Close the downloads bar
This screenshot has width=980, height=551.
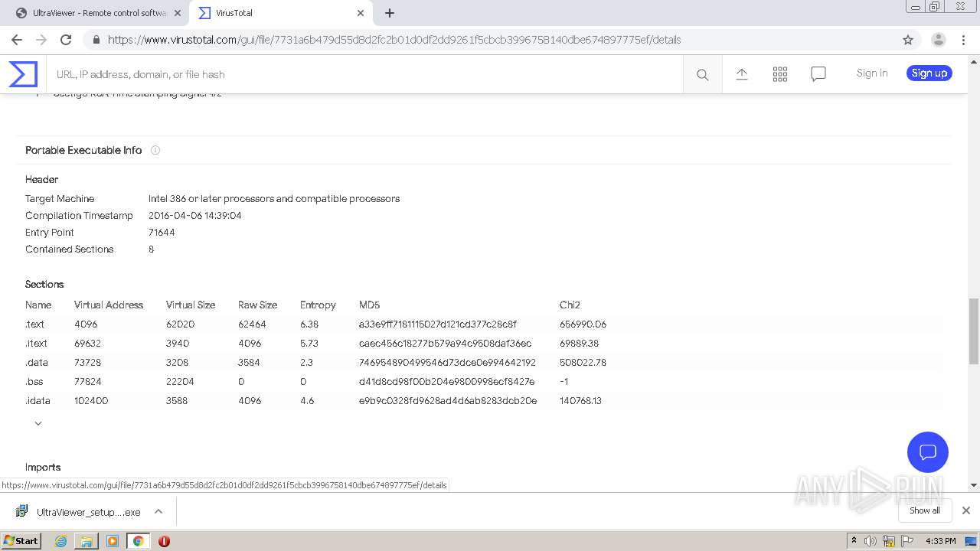pos(965,510)
